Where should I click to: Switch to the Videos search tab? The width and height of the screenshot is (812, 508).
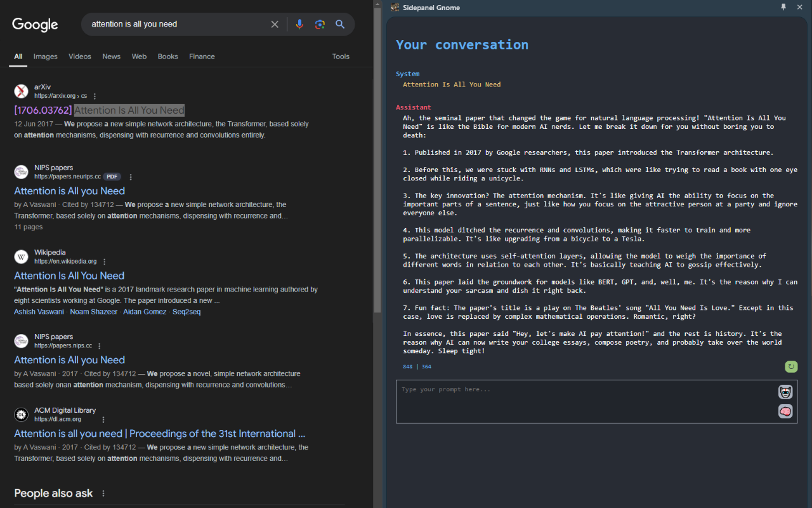pos(80,57)
